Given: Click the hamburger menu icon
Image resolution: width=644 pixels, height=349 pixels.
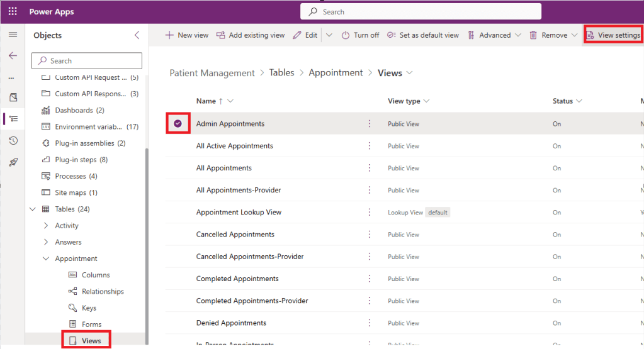Looking at the screenshot, I should (x=13, y=35).
